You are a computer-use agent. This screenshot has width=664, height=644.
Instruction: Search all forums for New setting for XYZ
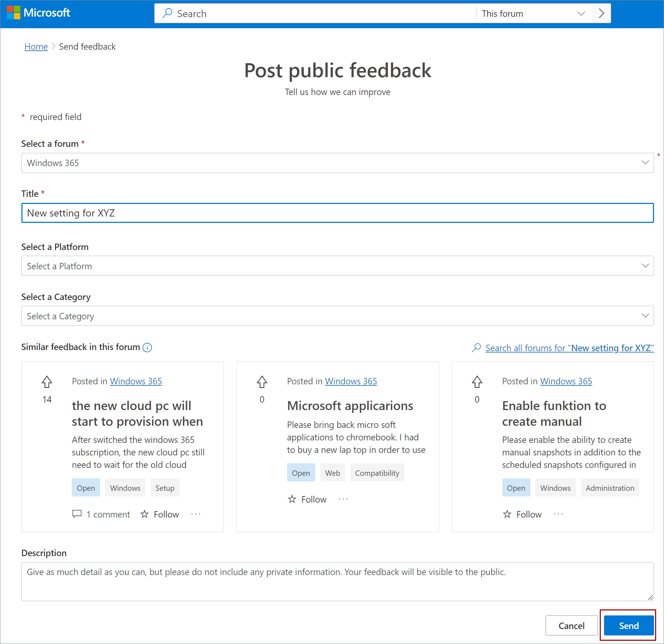click(569, 348)
